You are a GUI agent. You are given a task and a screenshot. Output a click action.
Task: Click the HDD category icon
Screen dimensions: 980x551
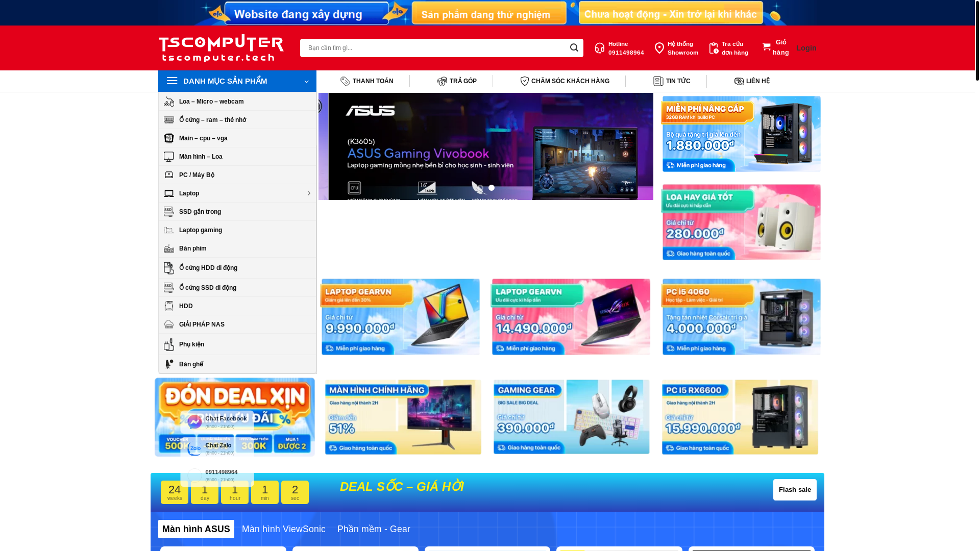click(x=169, y=306)
